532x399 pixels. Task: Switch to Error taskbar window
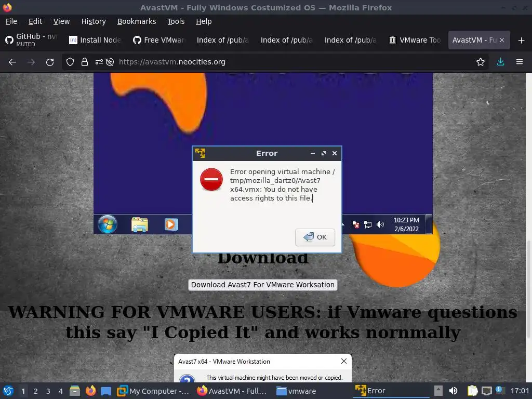pyautogui.click(x=391, y=391)
